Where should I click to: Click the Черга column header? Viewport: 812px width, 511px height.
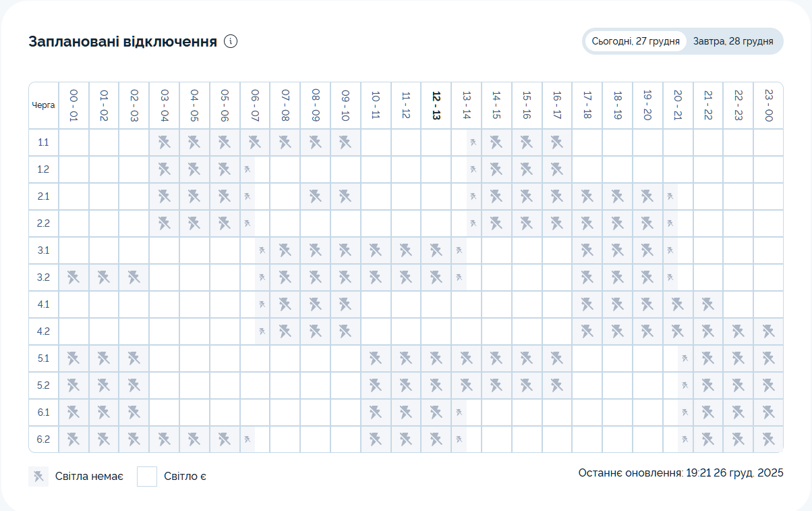pyautogui.click(x=43, y=105)
